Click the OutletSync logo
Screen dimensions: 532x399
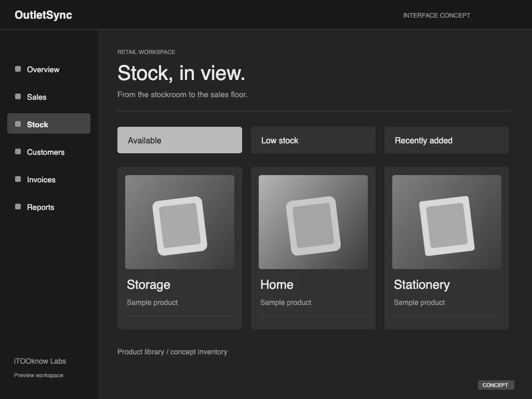(x=44, y=15)
